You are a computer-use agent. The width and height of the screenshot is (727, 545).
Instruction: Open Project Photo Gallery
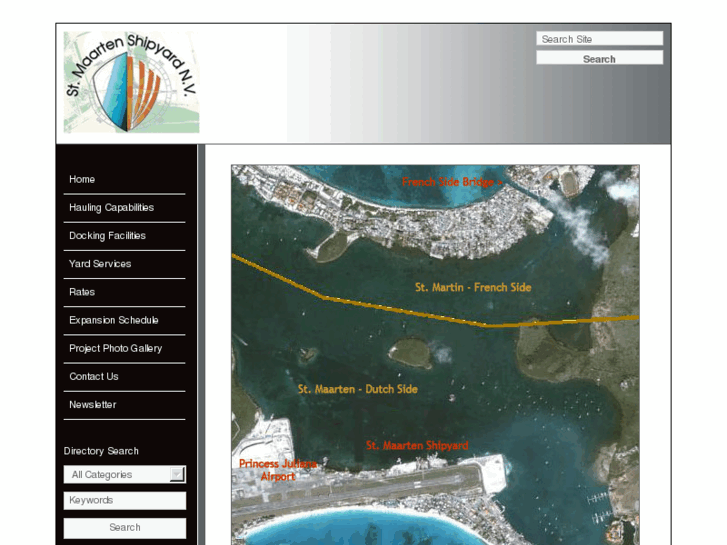pyautogui.click(x=115, y=348)
